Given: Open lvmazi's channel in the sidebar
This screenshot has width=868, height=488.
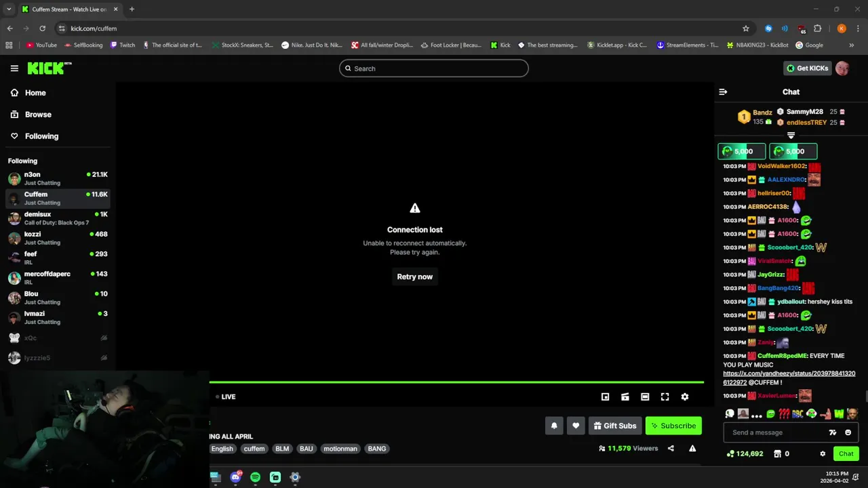Looking at the screenshot, I should 58,317.
